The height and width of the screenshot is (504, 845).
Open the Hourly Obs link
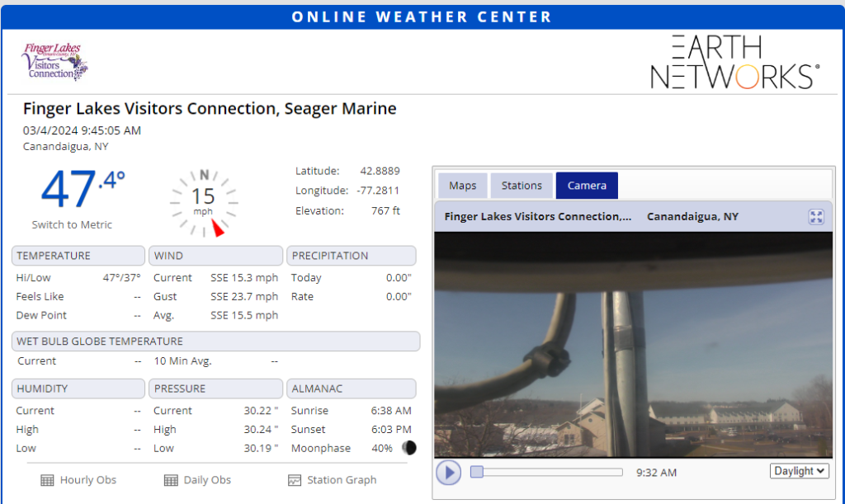(87, 480)
